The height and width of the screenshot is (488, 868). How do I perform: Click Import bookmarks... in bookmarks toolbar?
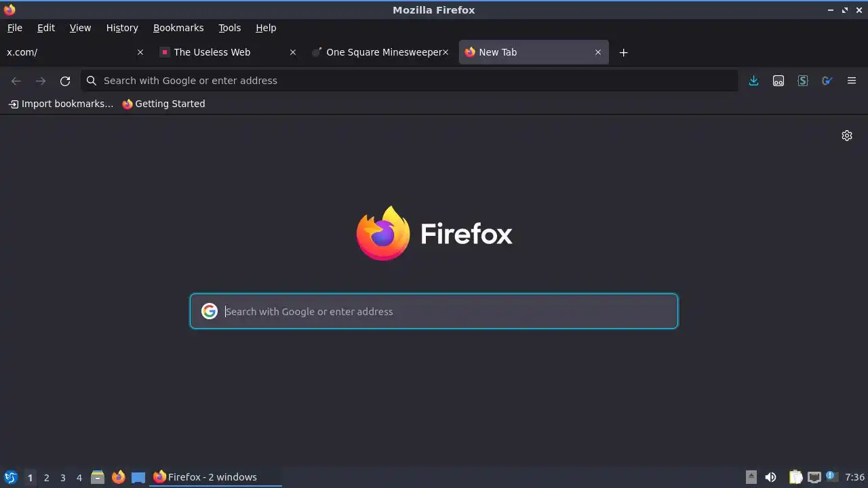pyautogui.click(x=61, y=104)
